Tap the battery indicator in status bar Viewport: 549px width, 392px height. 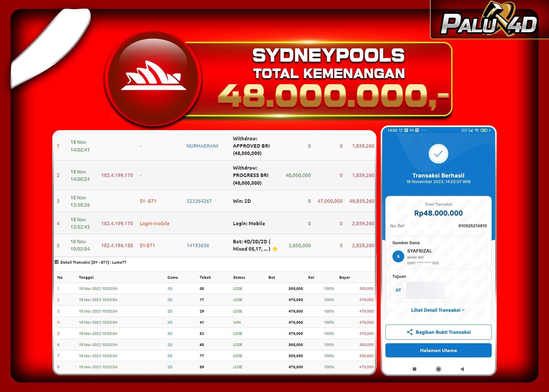click(x=484, y=130)
